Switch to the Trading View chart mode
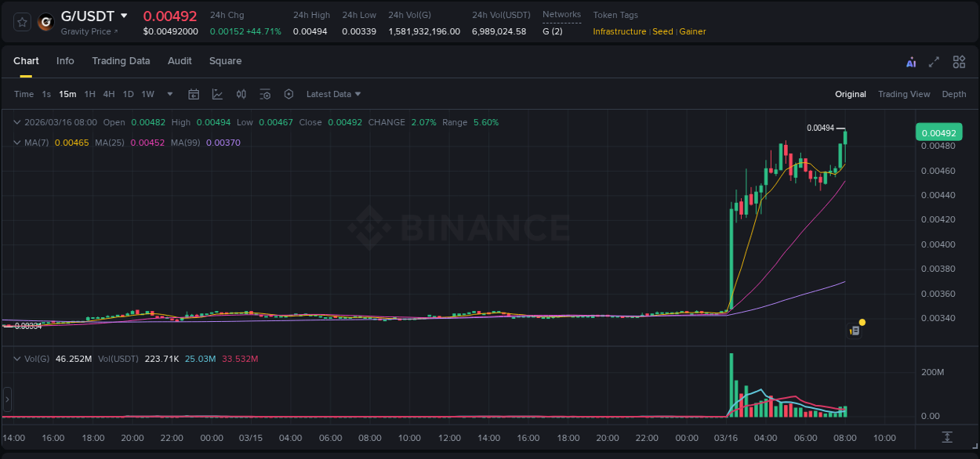The height and width of the screenshot is (459, 980). [x=904, y=94]
